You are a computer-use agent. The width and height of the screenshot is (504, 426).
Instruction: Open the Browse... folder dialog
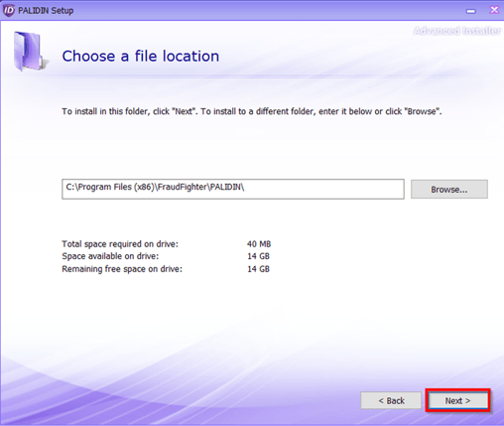[449, 190]
